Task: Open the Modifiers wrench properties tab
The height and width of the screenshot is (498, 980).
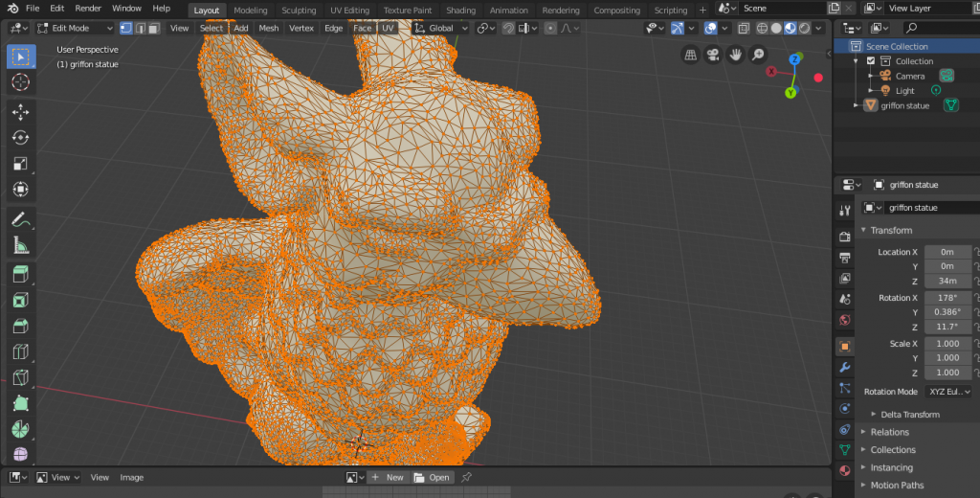Action: [844, 367]
